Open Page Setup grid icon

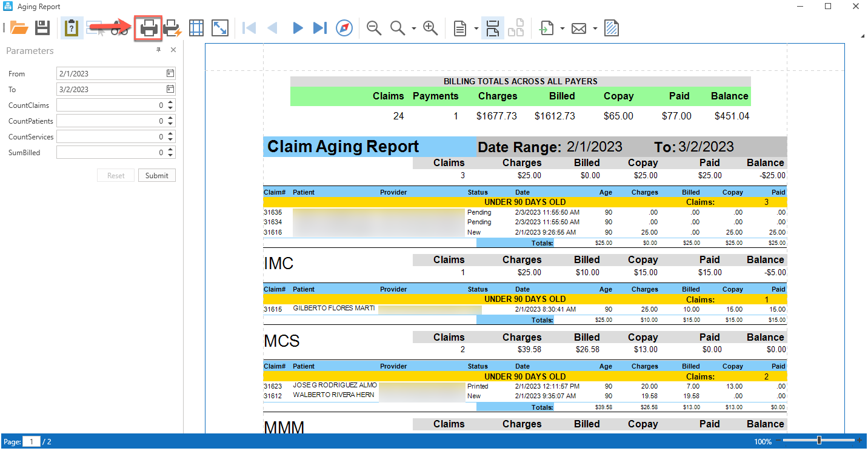(196, 28)
